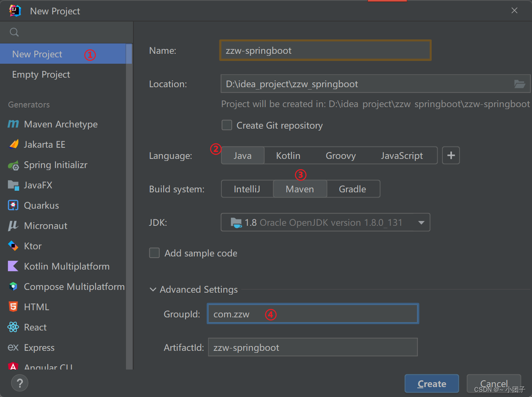Select Quarkus generator label

coord(41,205)
